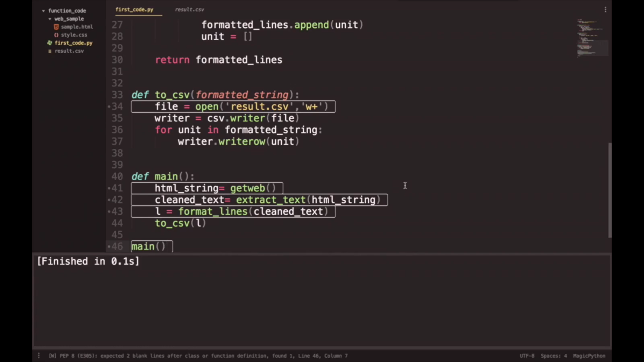Click the 'def to_csv' function name
This screenshot has height=362, width=644.
[x=172, y=95]
